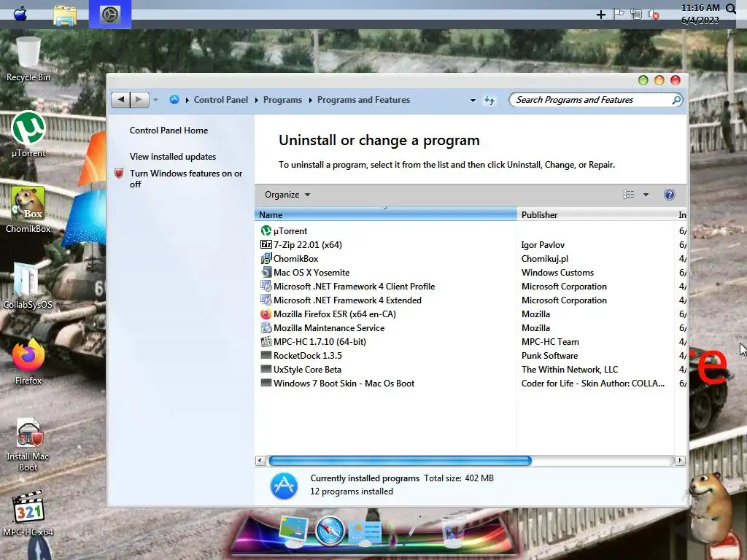Screen dimensions: 747x560
Task: Select the ChomikBox program entry
Action: pyautogui.click(x=289, y=259)
